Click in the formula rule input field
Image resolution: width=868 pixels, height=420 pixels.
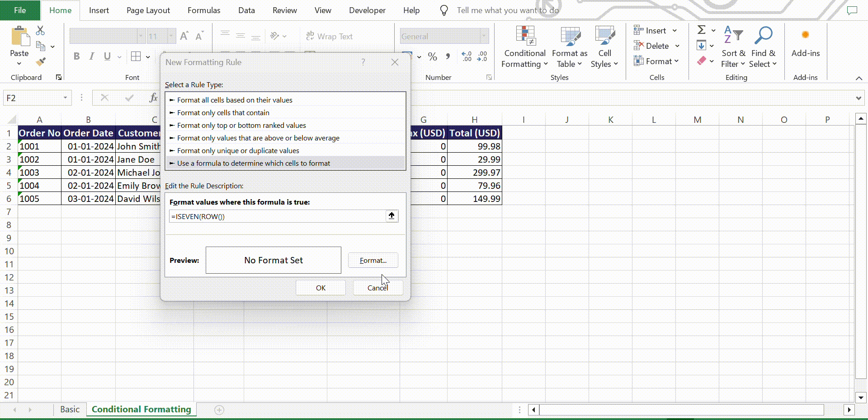(x=277, y=217)
